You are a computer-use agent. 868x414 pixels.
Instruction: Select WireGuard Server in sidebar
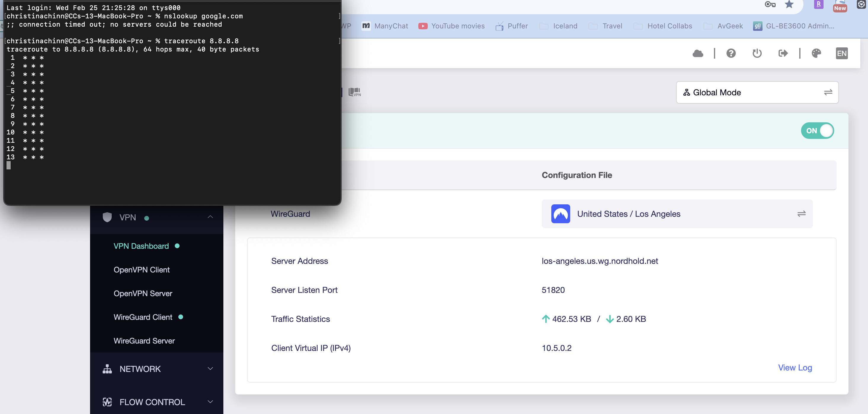(x=144, y=341)
